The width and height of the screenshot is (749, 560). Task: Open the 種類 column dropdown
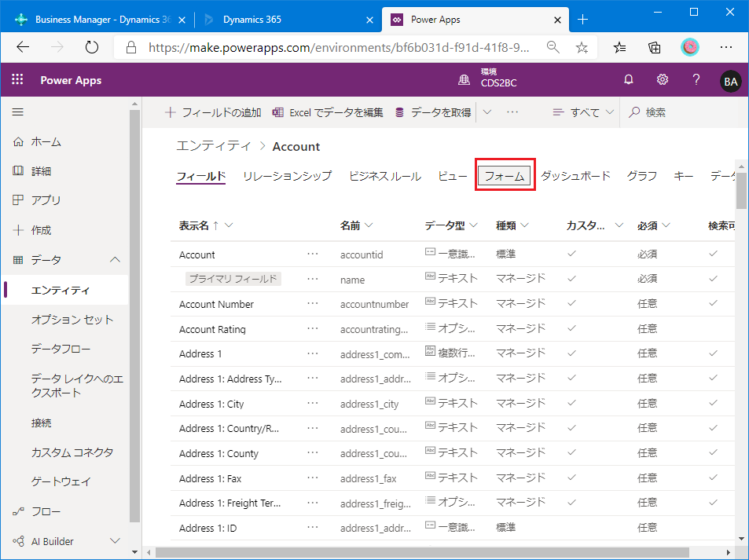tap(524, 225)
